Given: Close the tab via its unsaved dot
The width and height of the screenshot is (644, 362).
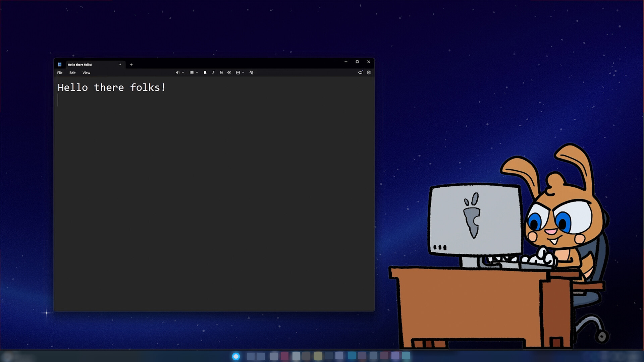Looking at the screenshot, I should [x=120, y=64].
